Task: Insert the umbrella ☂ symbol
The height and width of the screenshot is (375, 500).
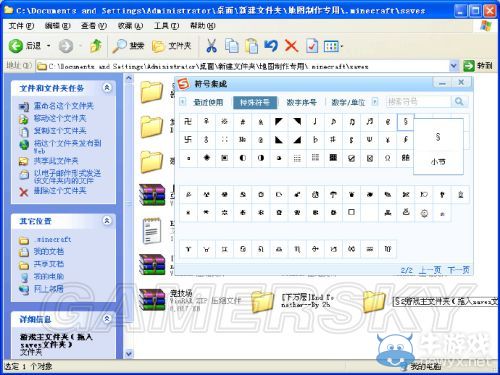Action: pos(333,194)
